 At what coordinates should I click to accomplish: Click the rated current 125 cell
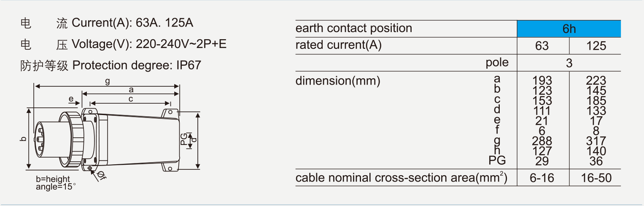click(596, 45)
